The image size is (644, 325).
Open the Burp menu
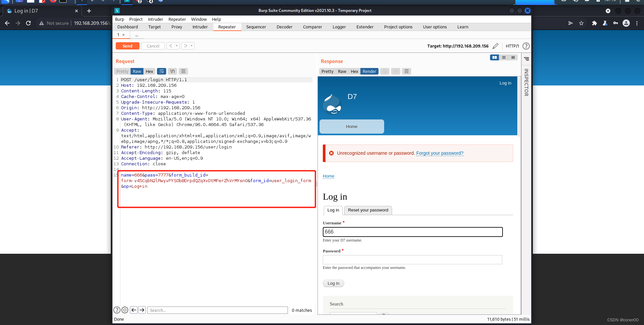(119, 19)
